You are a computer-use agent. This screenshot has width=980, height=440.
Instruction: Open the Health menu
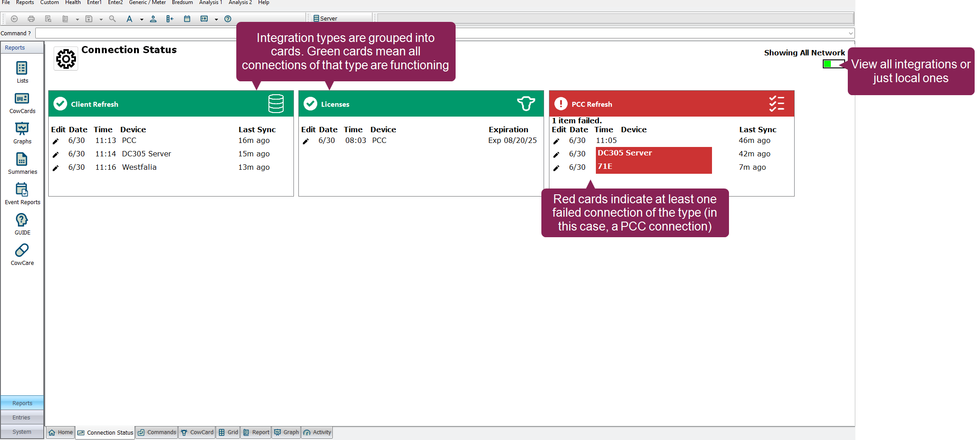pyautogui.click(x=73, y=3)
